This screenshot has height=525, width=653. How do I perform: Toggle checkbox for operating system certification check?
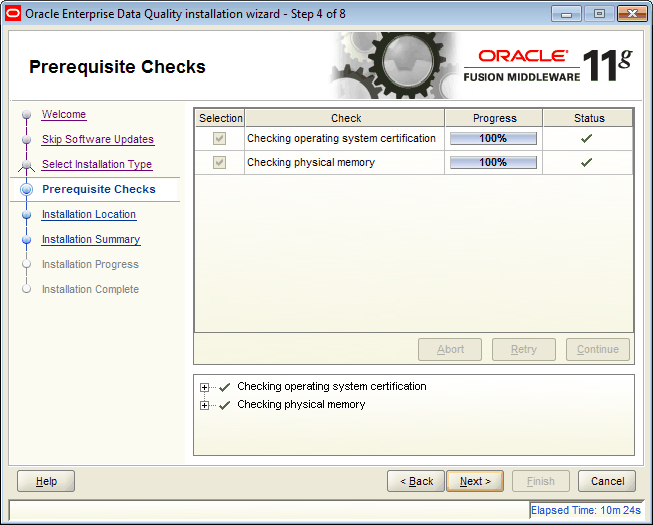click(x=219, y=138)
